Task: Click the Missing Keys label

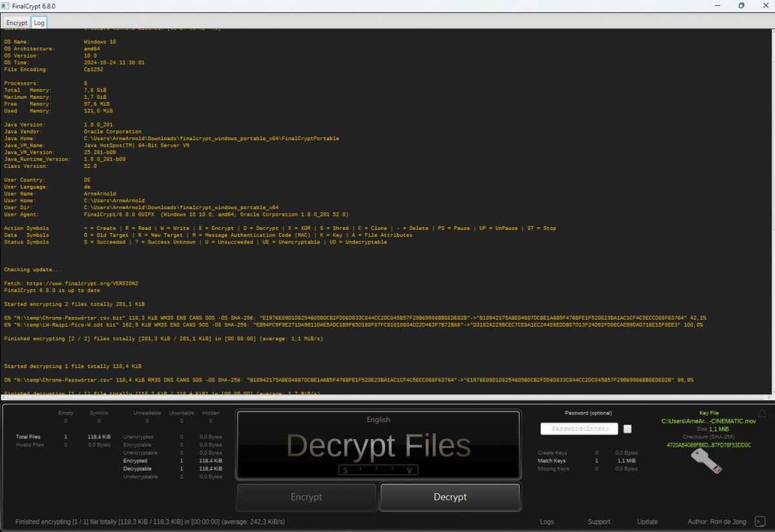Action: click(x=553, y=469)
